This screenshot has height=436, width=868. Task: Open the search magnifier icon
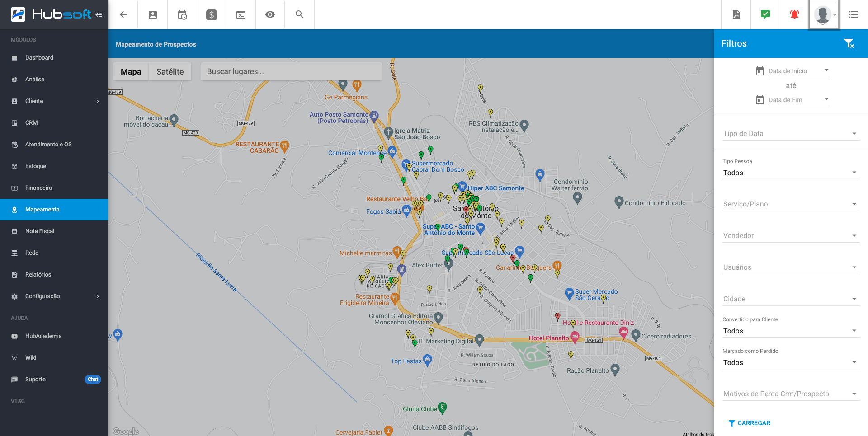pyautogui.click(x=300, y=14)
